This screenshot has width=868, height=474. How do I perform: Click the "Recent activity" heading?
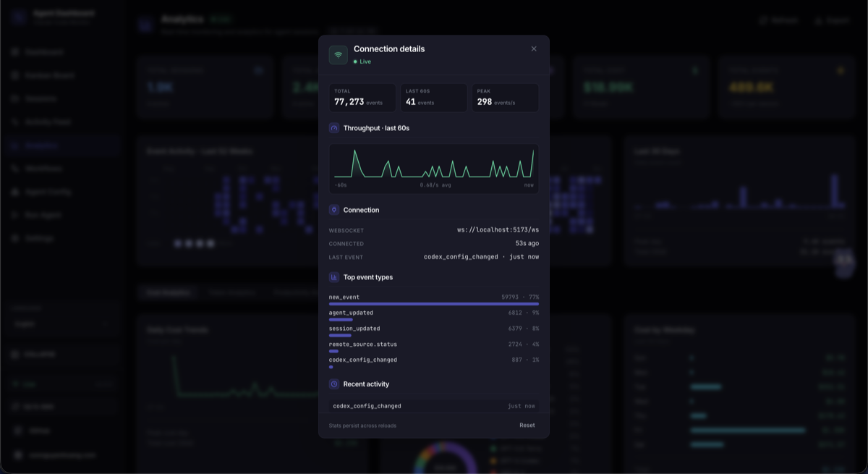(x=366, y=384)
